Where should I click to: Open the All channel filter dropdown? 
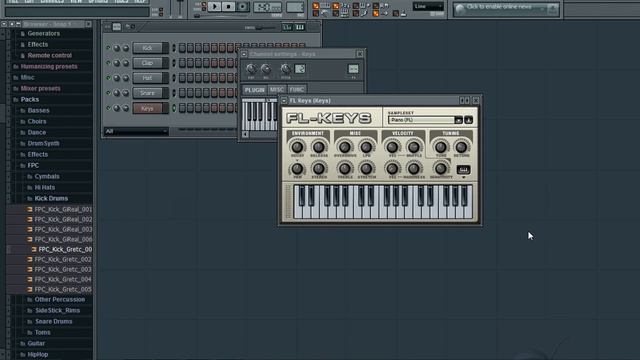136,131
